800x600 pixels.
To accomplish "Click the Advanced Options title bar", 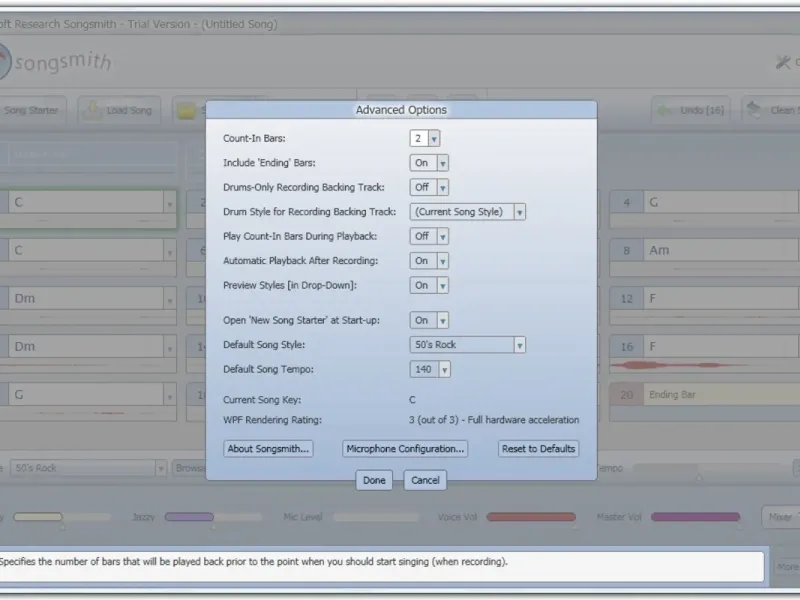I will click(401, 110).
